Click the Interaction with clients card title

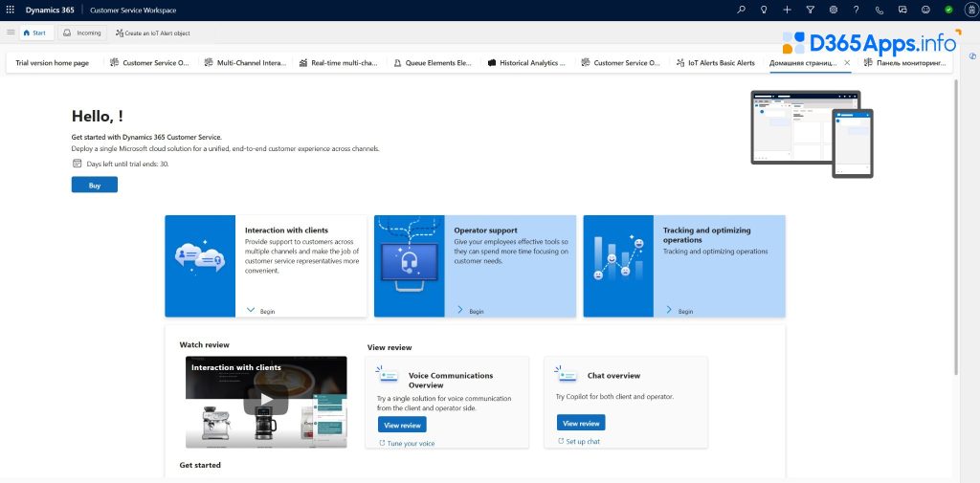click(286, 231)
